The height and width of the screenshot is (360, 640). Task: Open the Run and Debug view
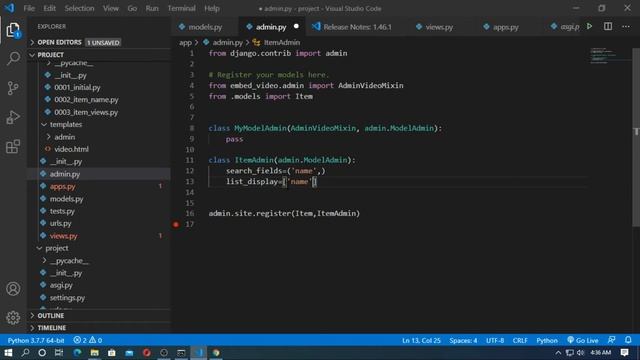[x=13, y=118]
